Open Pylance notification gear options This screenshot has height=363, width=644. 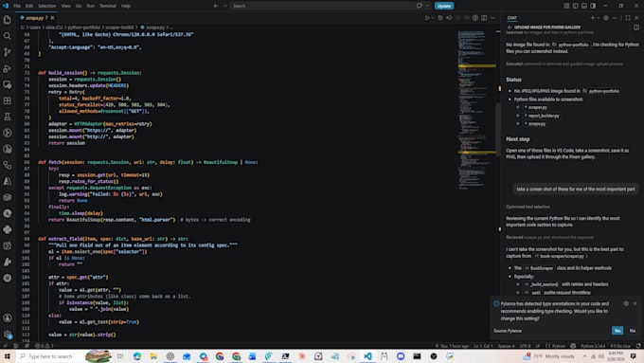(626, 303)
